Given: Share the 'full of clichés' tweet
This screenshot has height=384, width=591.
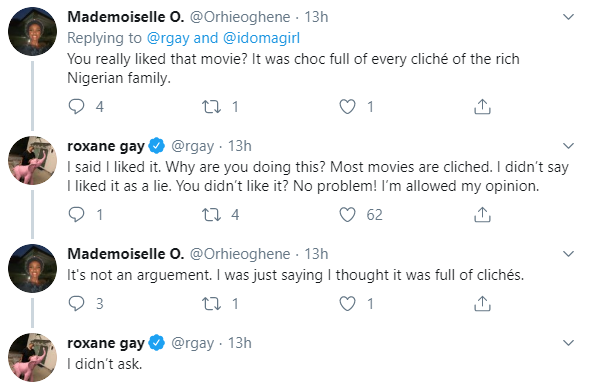Looking at the screenshot, I should 482,303.
